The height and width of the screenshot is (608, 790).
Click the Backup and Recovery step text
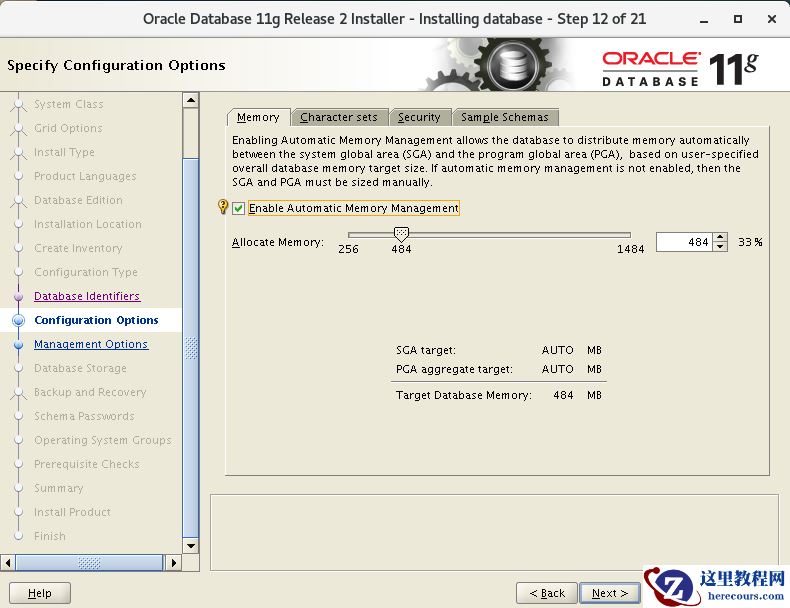tap(90, 392)
